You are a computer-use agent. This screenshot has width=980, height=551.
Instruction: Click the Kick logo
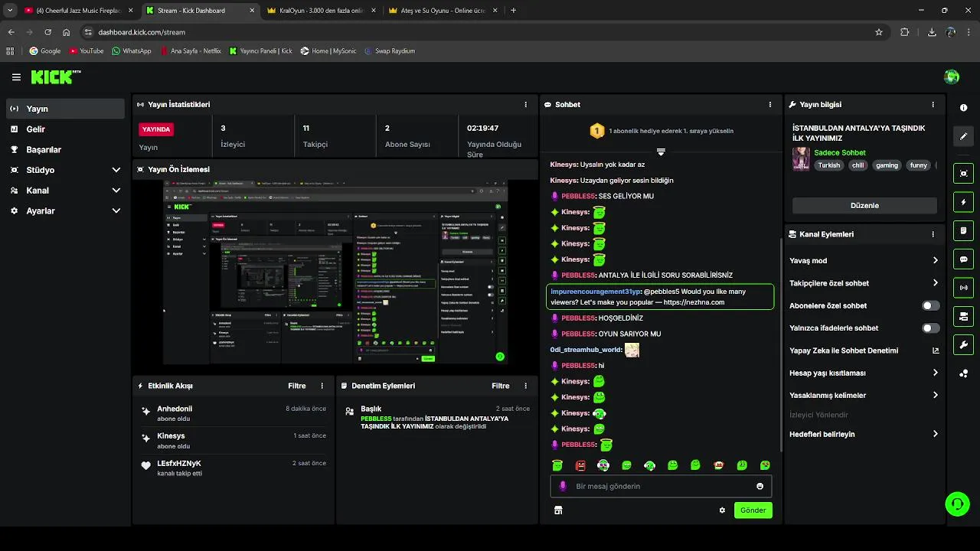pyautogui.click(x=55, y=77)
